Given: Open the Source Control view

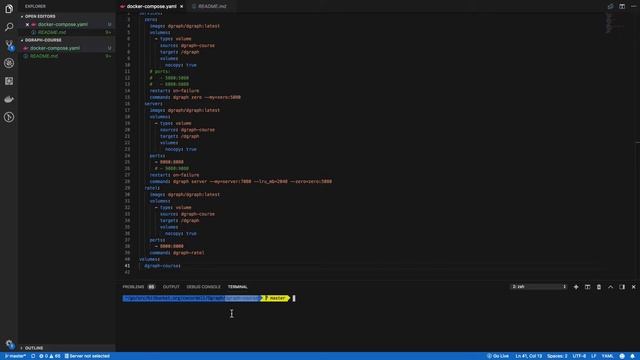Looking at the screenshot, I should point(9,45).
